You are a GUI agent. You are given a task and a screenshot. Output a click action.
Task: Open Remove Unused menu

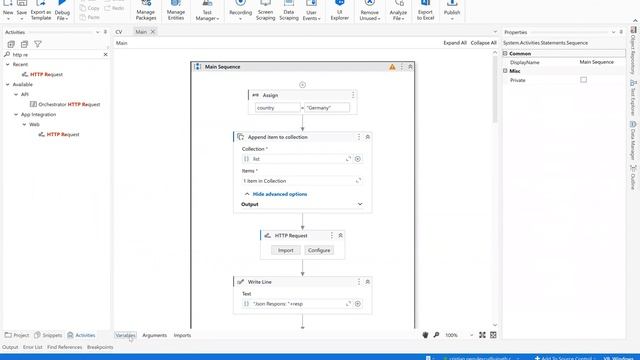coord(369,11)
